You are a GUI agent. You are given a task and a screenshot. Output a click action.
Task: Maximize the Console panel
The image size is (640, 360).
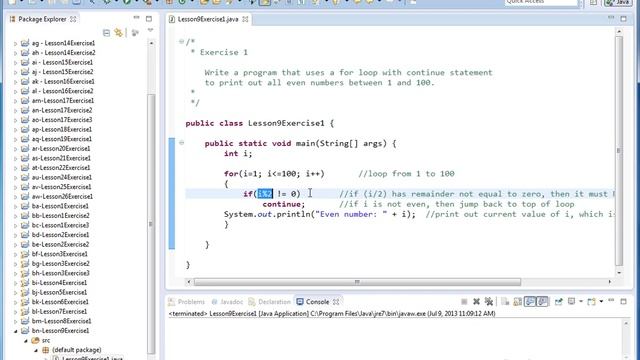tap(623, 301)
